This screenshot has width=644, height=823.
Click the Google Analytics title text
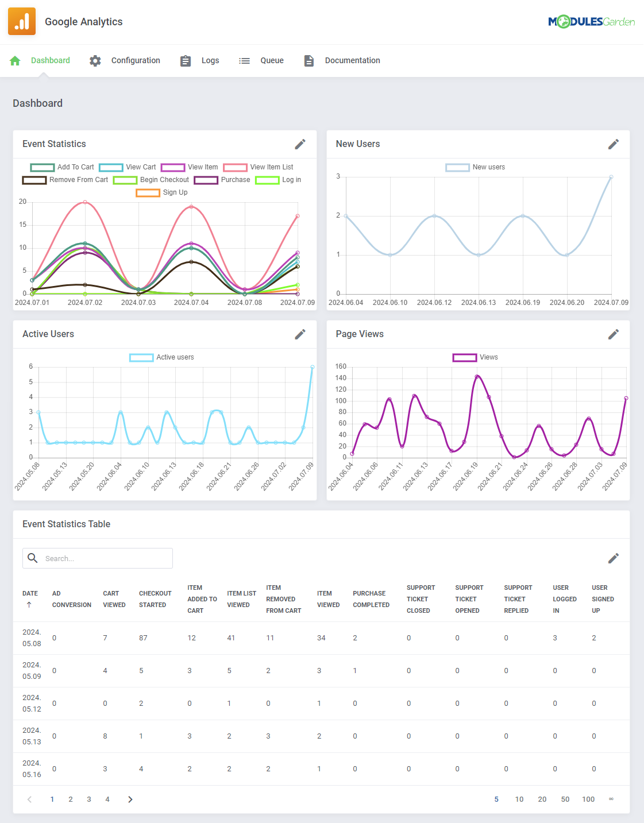[84, 22]
